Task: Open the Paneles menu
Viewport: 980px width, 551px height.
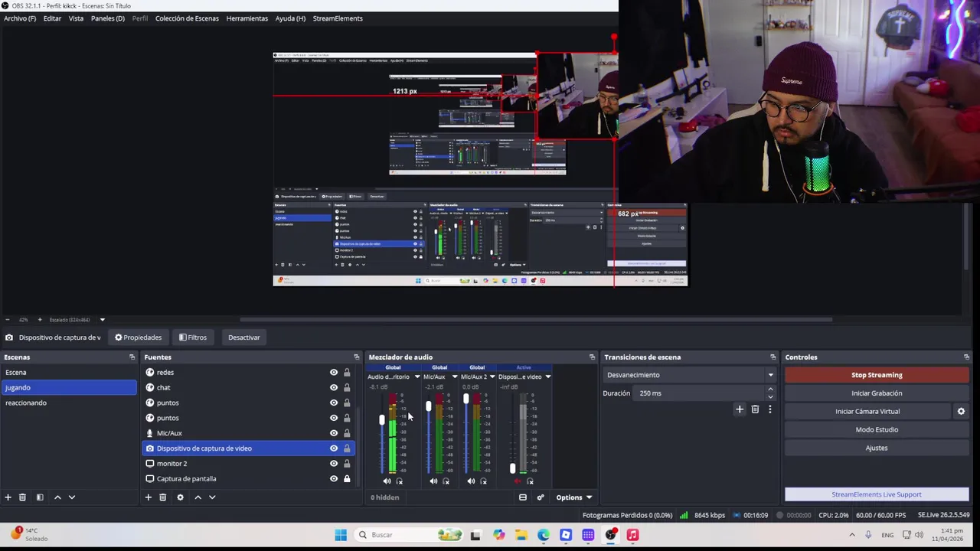Action: 108,18
